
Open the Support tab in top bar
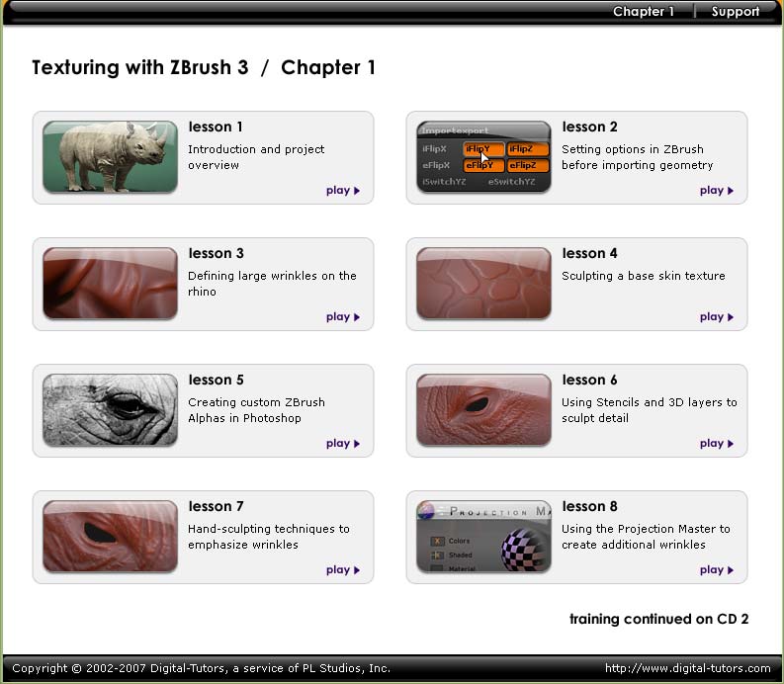[x=735, y=12]
